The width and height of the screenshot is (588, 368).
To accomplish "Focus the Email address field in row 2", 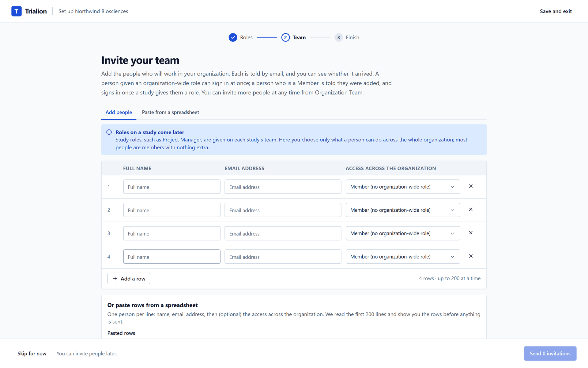I will (x=283, y=210).
